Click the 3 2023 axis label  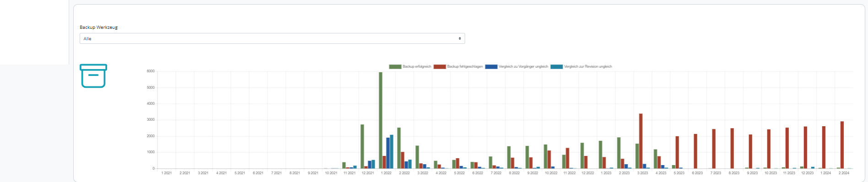click(x=642, y=173)
